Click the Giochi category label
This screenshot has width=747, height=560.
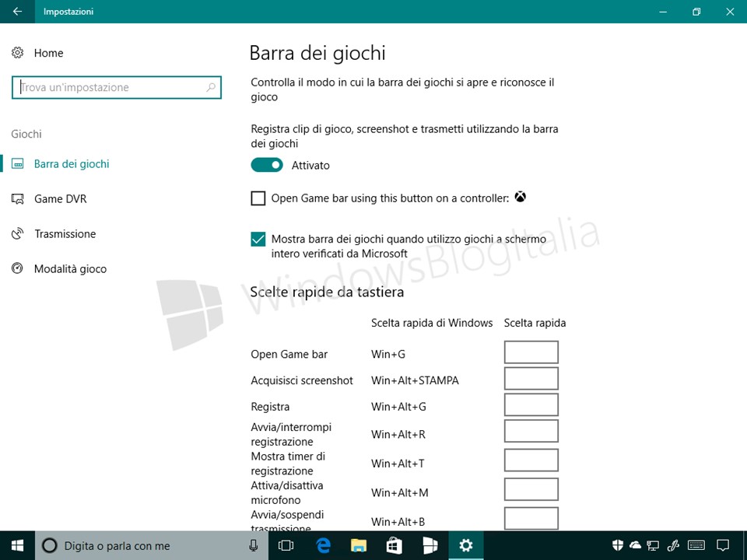(26, 134)
